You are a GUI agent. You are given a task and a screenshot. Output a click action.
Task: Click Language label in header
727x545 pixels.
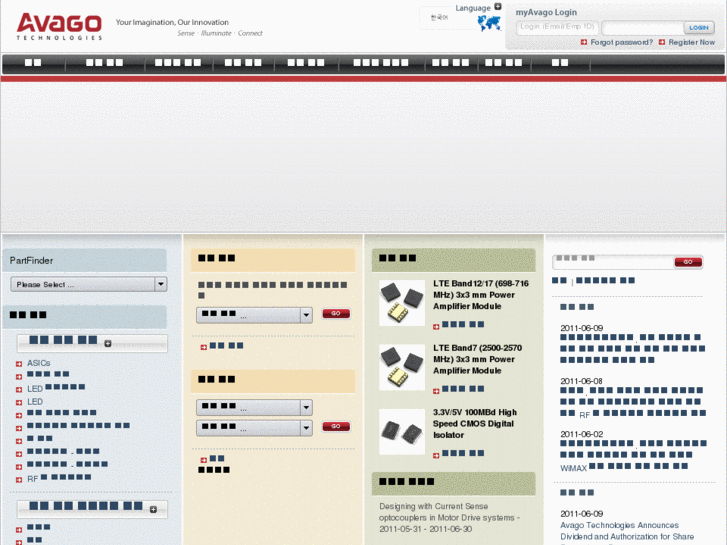472,8
